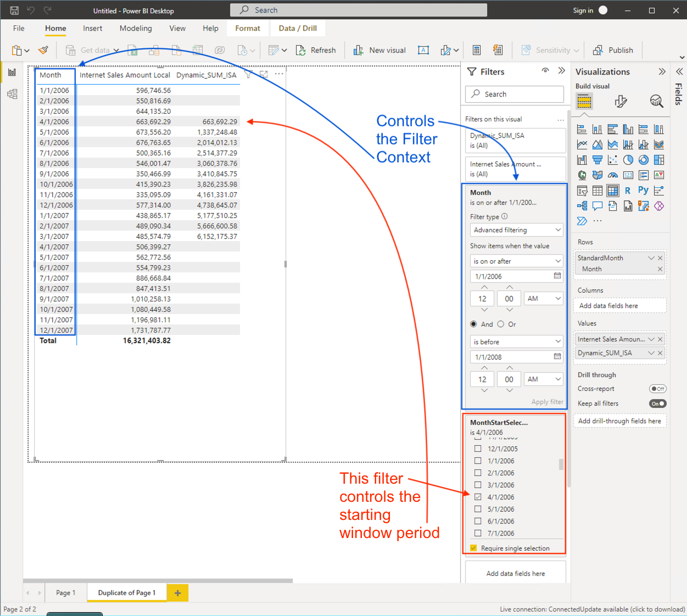The image size is (687, 616).
Task: Select the Slicer visualization icon
Action: [x=582, y=191]
